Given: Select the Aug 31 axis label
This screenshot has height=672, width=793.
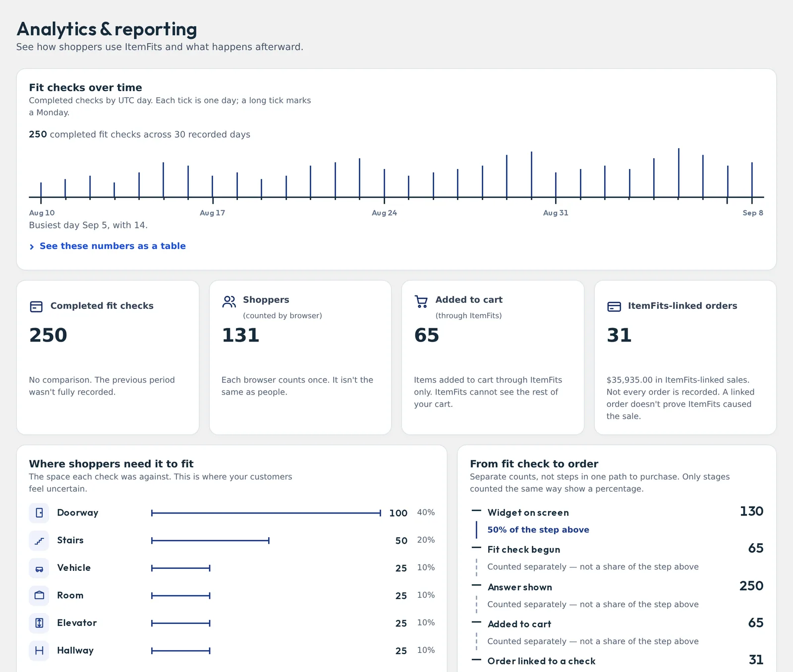Looking at the screenshot, I should click(x=556, y=213).
